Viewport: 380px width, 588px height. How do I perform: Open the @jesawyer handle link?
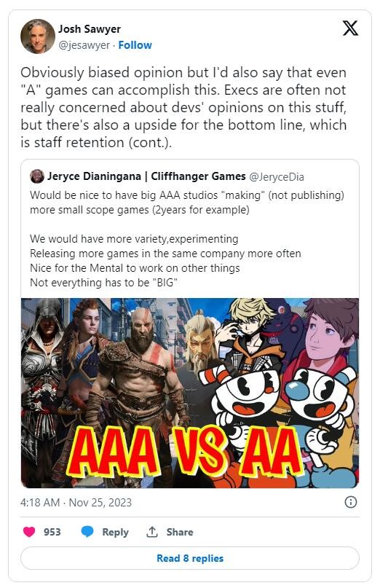point(84,45)
